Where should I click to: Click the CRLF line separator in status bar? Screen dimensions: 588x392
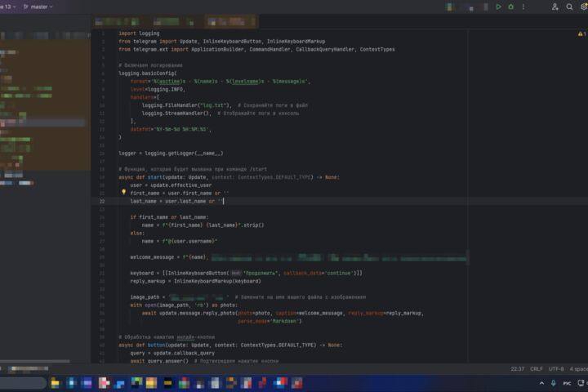537,369
